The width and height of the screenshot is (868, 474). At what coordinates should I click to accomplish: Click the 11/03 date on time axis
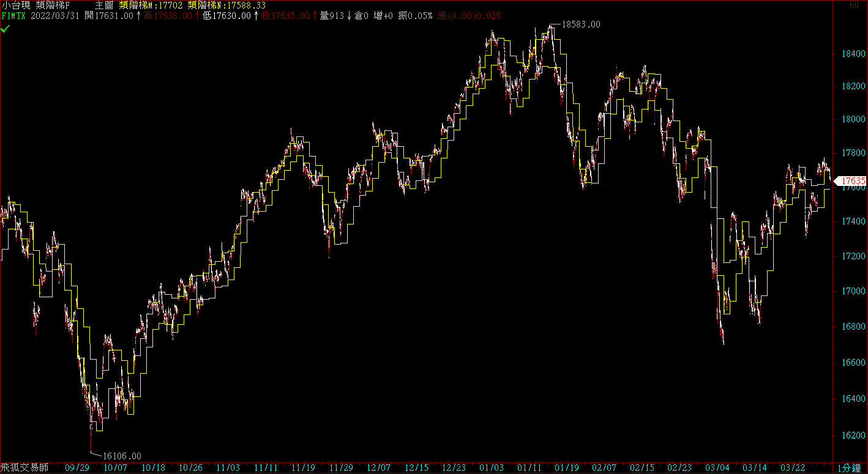(228, 468)
